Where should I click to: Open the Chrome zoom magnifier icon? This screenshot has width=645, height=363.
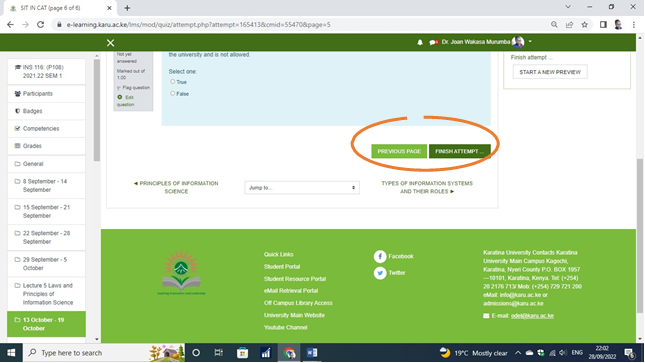pos(554,25)
